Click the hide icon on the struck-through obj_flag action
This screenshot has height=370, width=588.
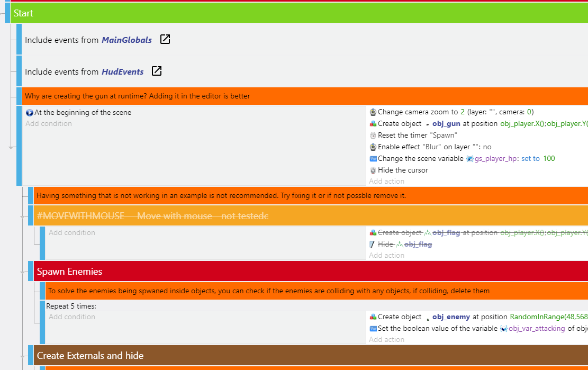pyautogui.click(x=372, y=244)
